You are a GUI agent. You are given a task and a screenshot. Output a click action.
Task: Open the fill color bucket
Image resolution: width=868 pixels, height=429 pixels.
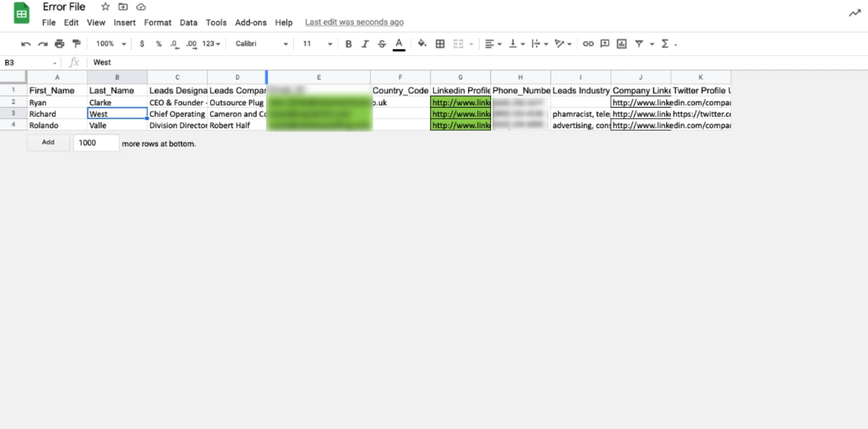[x=422, y=44]
